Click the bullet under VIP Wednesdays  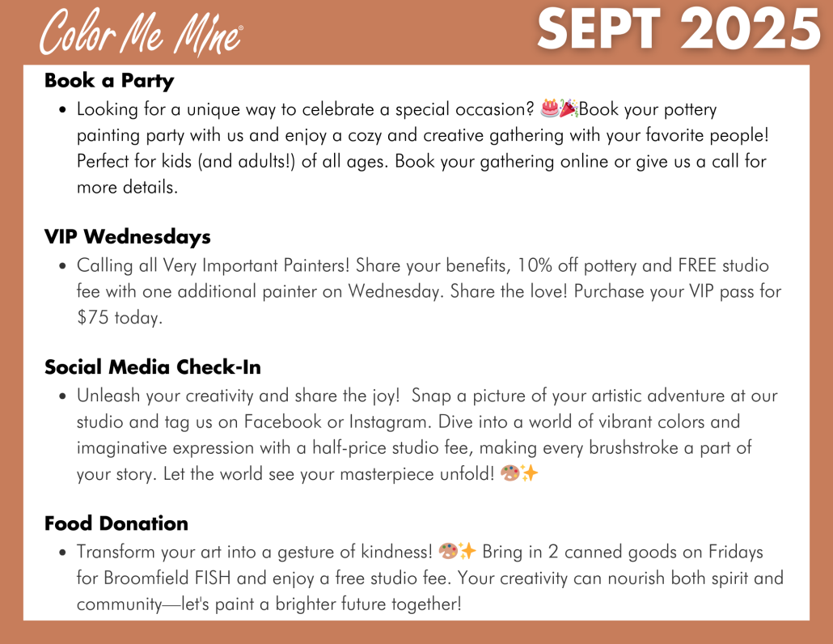pyautogui.click(x=63, y=265)
